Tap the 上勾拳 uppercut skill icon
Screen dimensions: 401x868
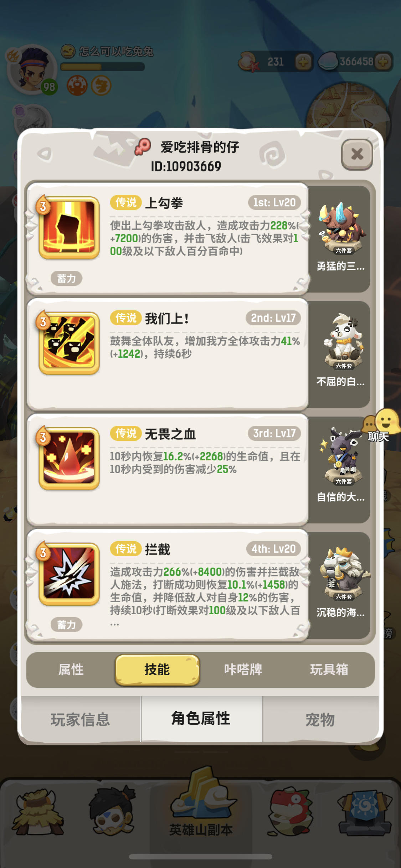click(x=69, y=228)
